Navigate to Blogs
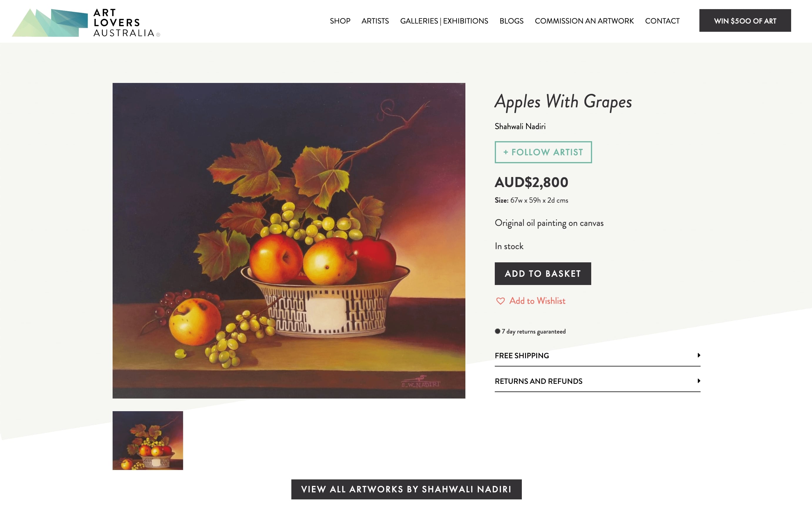Screen dimensions: 812x530 point(511,21)
